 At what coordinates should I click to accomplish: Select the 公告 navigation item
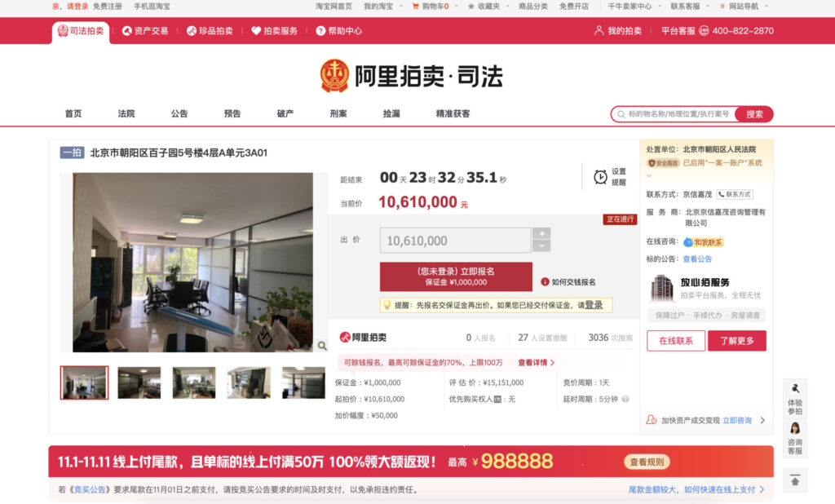point(179,113)
